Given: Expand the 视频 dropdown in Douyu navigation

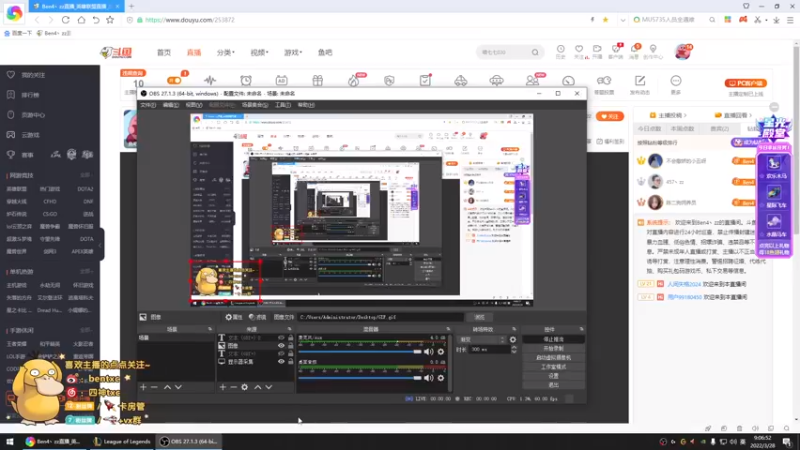Looking at the screenshot, I should click(x=259, y=53).
